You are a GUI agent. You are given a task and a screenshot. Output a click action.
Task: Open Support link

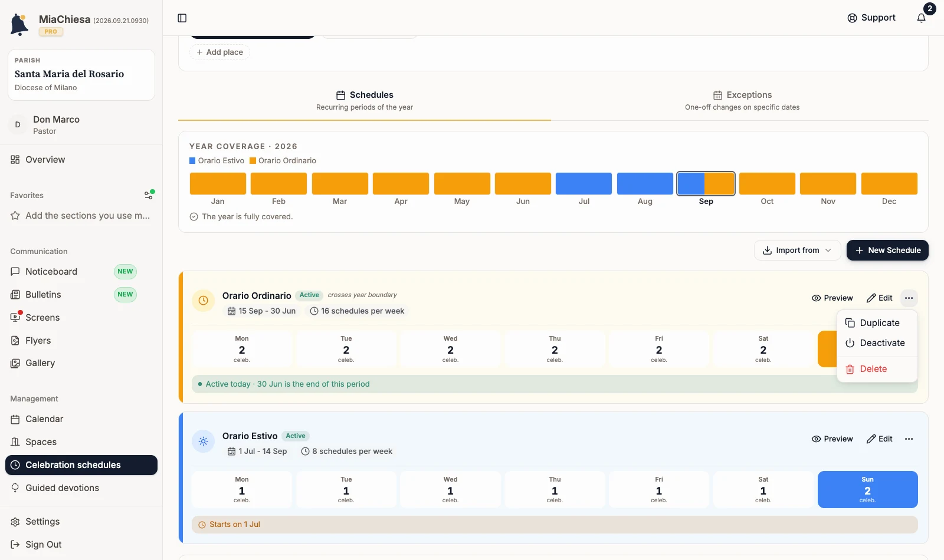pyautogui.click(x=871, y=18)
